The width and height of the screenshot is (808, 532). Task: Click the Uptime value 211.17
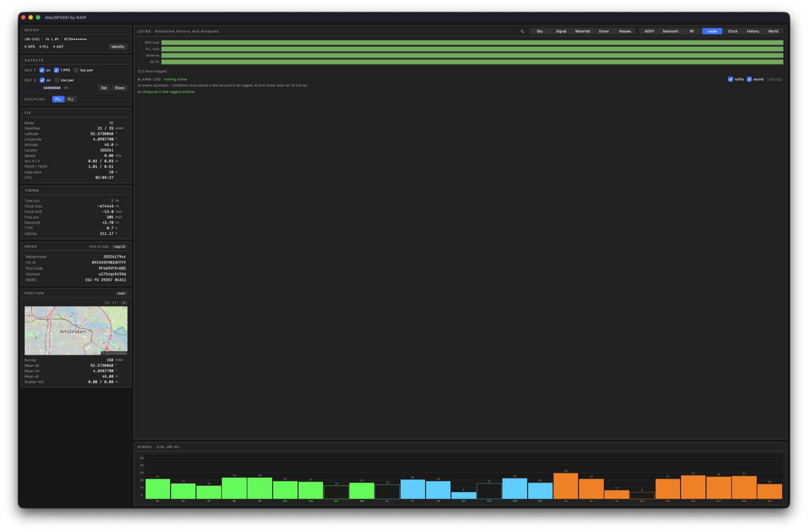(107, 234)
